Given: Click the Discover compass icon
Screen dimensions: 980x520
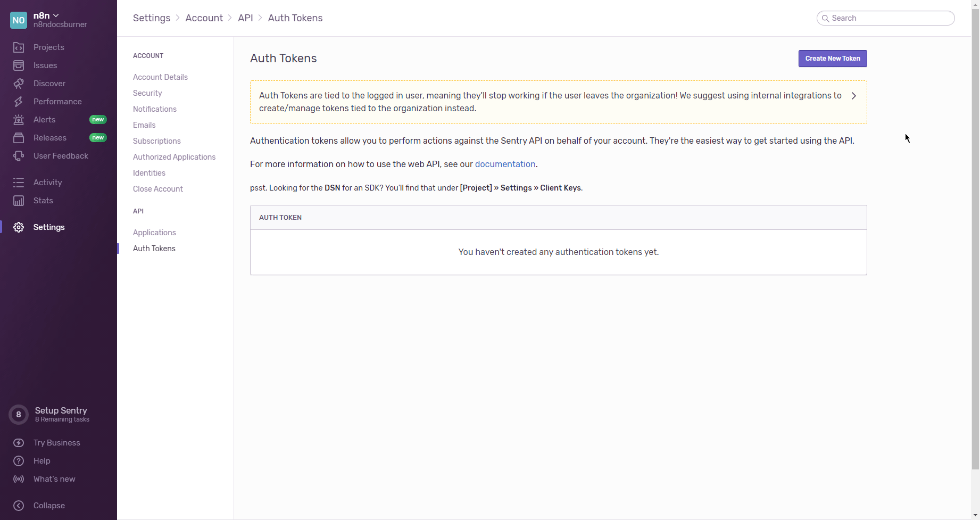Looking at the screenshot, I should (19, 84).
